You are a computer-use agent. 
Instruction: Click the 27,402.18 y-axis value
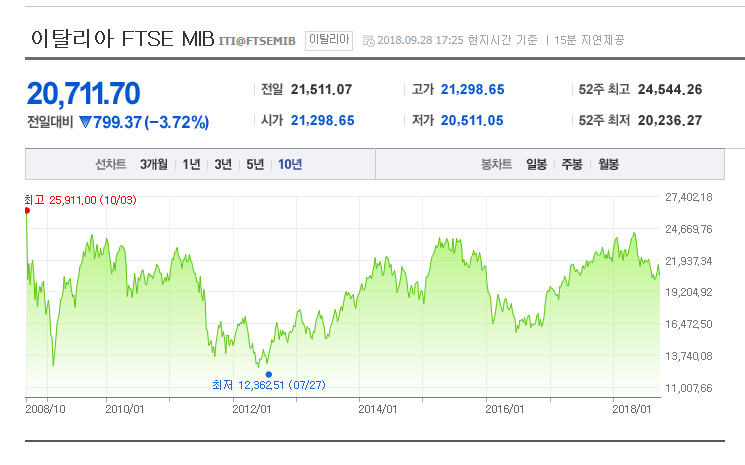coord(689,197)
